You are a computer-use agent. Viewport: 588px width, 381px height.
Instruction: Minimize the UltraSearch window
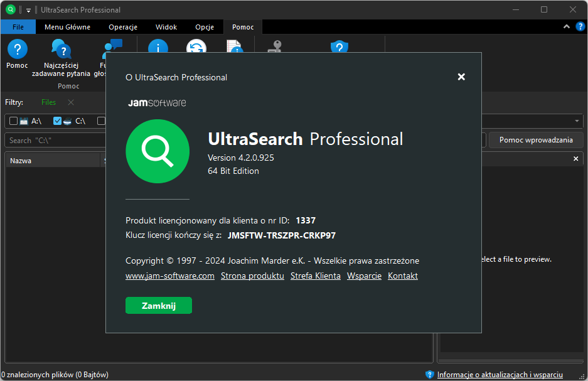[516, 10]
